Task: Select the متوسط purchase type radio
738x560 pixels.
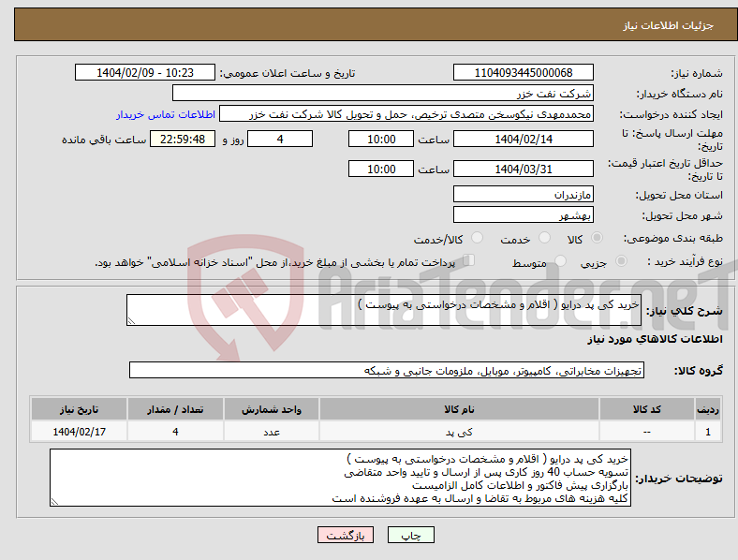Action: (560, 260)
